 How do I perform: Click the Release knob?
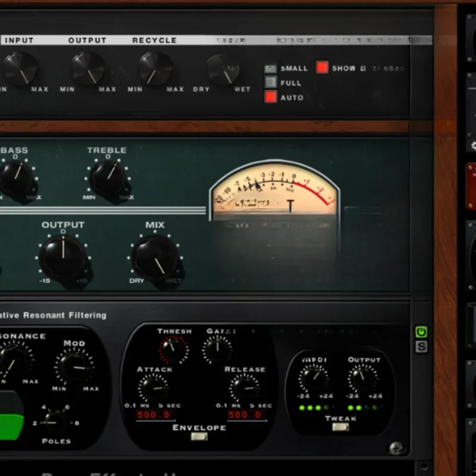[x=245, y=389]
